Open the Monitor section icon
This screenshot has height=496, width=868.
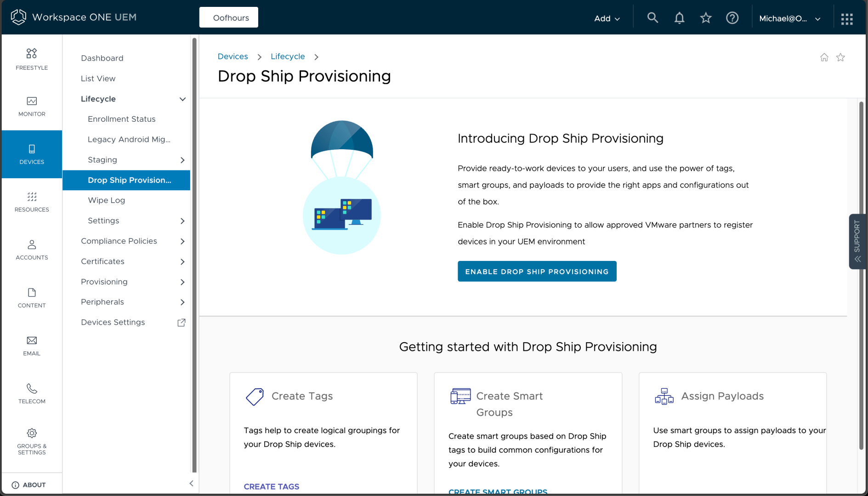pyautogui.click(x=32, y=101)
